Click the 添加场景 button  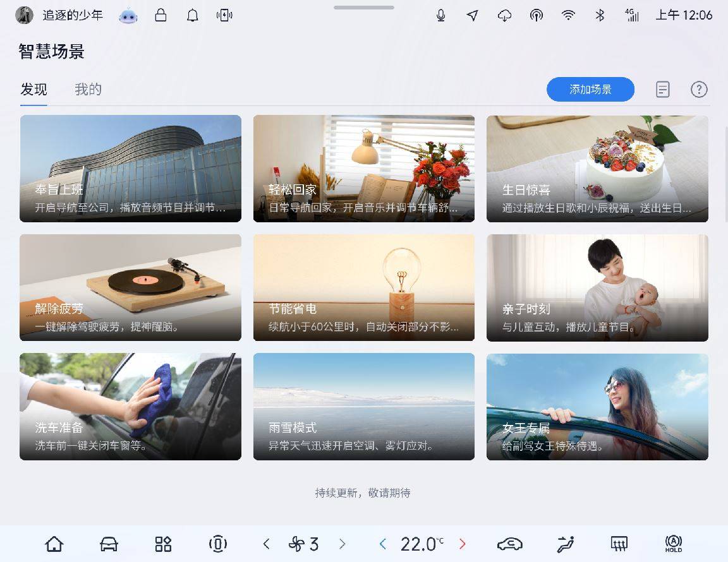(x=590, y=89)
